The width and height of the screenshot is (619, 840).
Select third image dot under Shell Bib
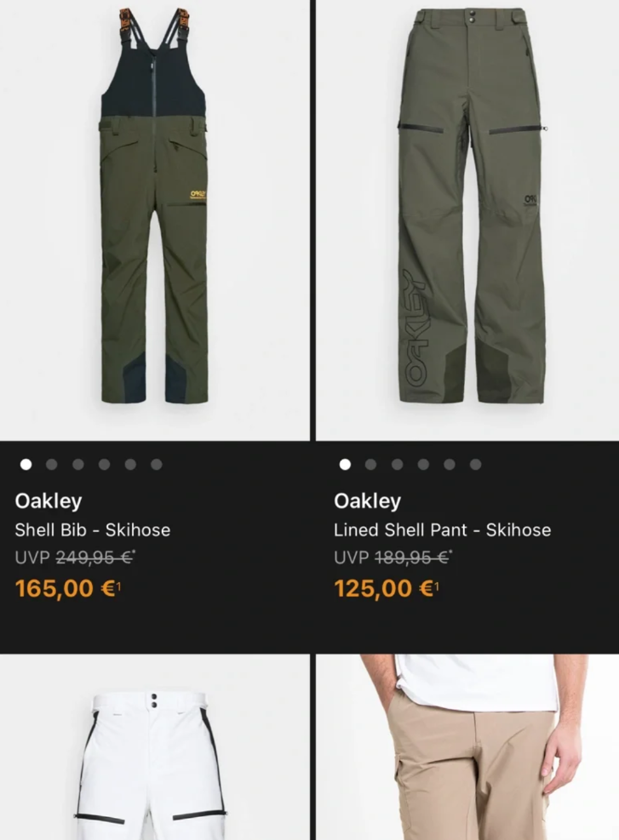[x=77, y=465]
